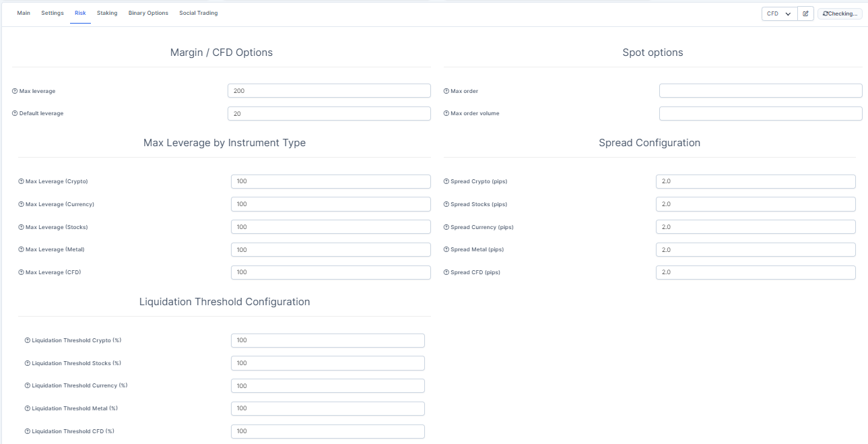
Task: Select the Settings tab
Action: click(x=53, y=13)
